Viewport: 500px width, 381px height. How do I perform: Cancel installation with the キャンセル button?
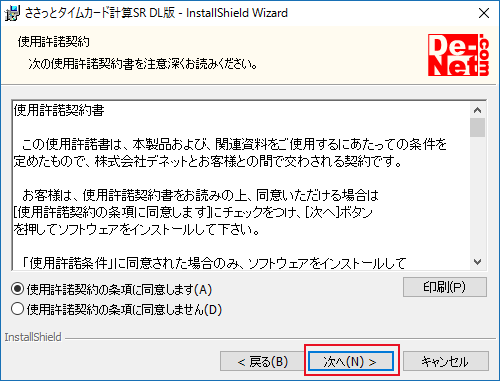(446, 361)
